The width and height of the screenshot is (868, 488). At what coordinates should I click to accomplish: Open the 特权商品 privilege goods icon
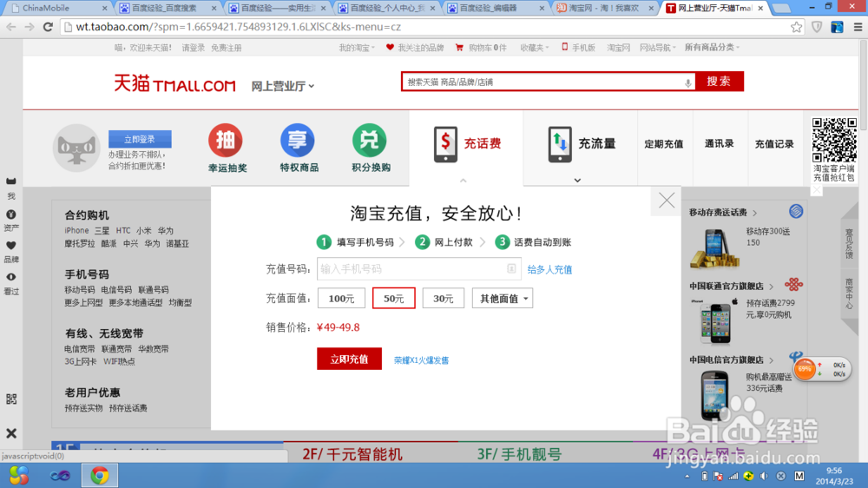(x=297, y=141)
